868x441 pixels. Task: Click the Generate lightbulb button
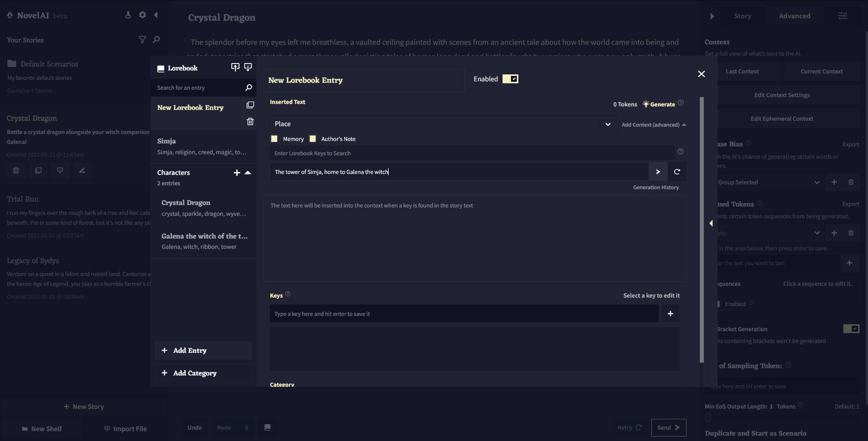pyautogui.click(x=659, y=104)
